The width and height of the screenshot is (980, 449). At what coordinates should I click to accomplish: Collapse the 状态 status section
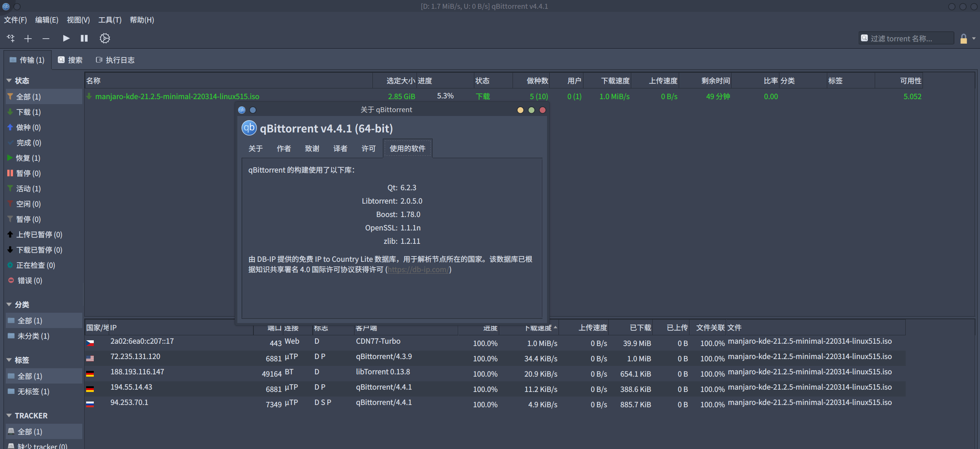(9, 81)
